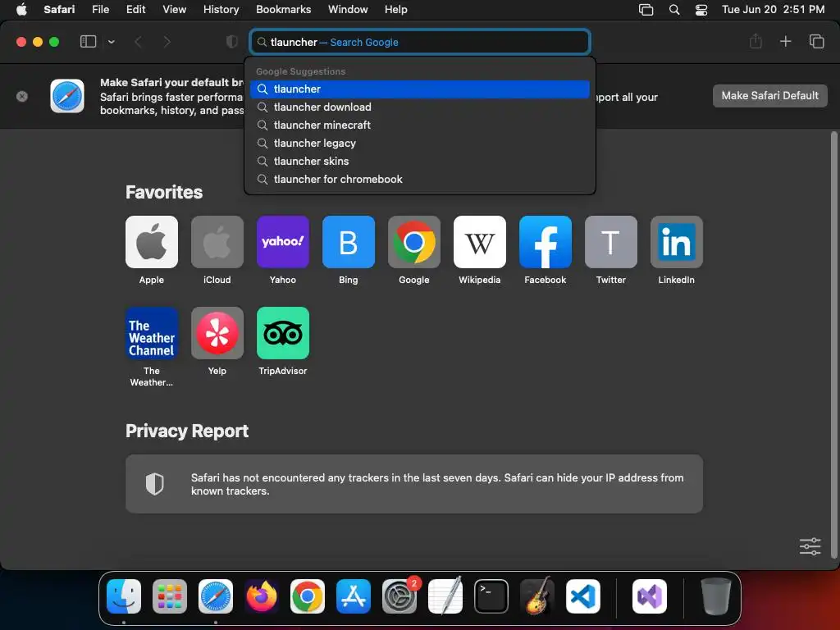This screenshot has height=630, width=840.
Task: Open the Window menu
Action: click(348, 9)
